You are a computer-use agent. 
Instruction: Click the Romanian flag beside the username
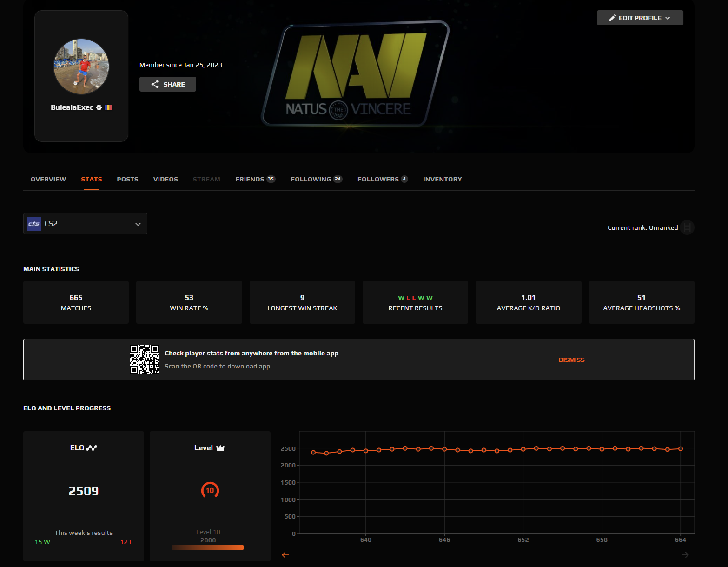(x=108, y=107)
